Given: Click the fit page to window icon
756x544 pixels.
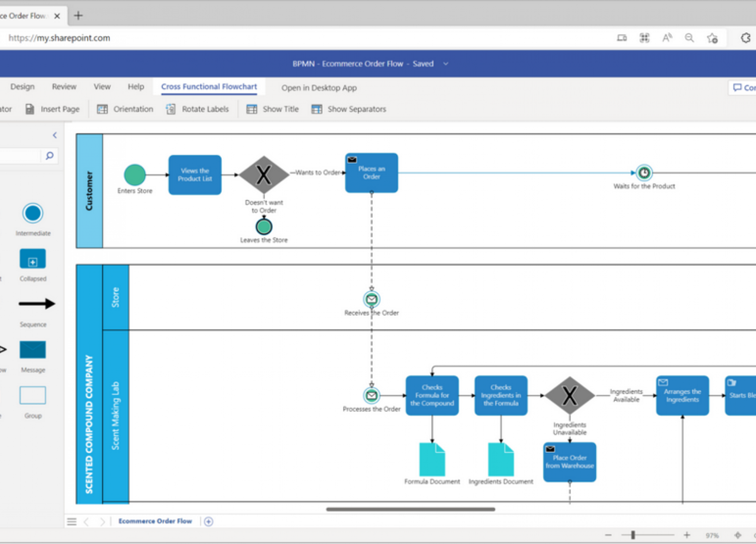Looking at the screenshot, I should click(x=738, y=535).
